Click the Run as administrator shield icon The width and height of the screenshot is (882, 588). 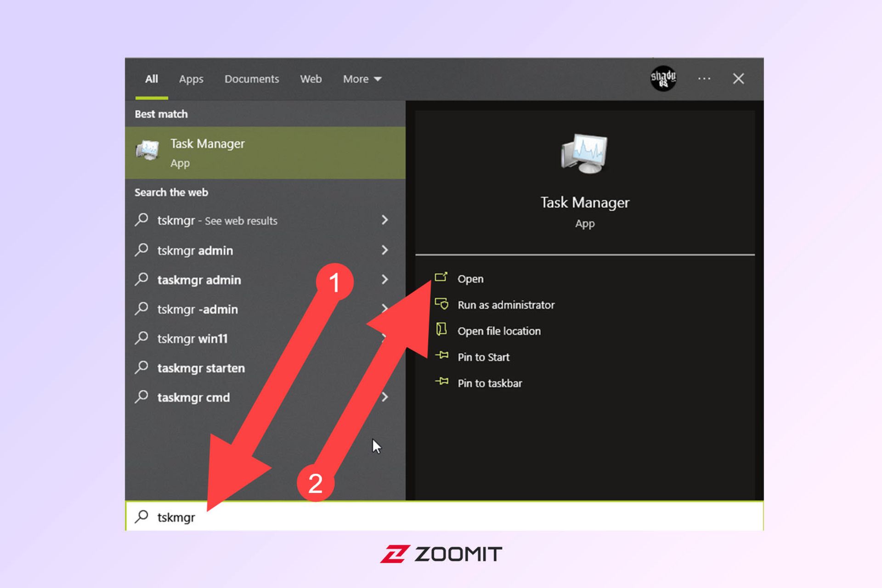[441, 304]
